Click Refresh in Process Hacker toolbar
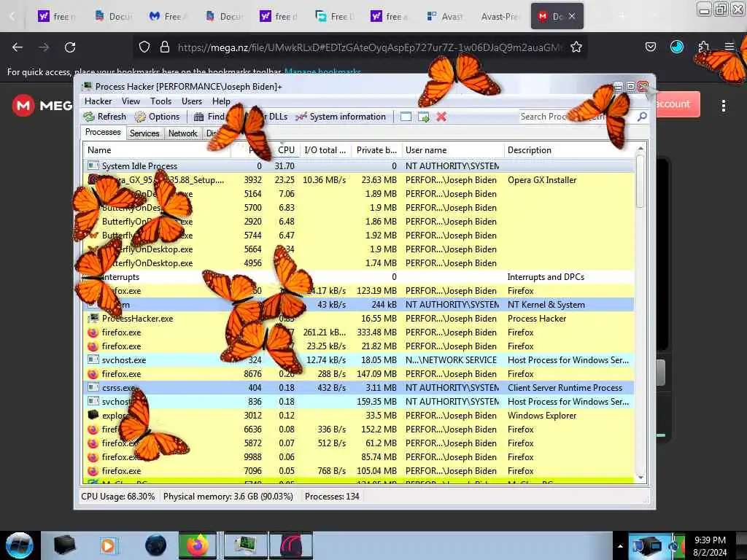 coord(105,117)
